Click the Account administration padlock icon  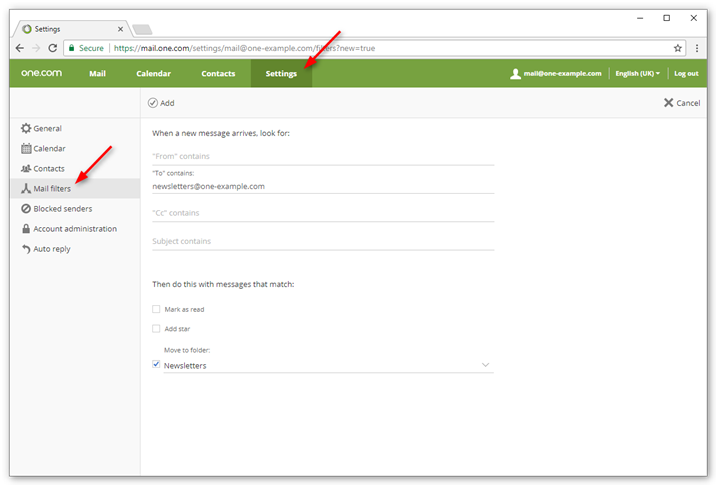pyautogui.click(x=26, y=229)
